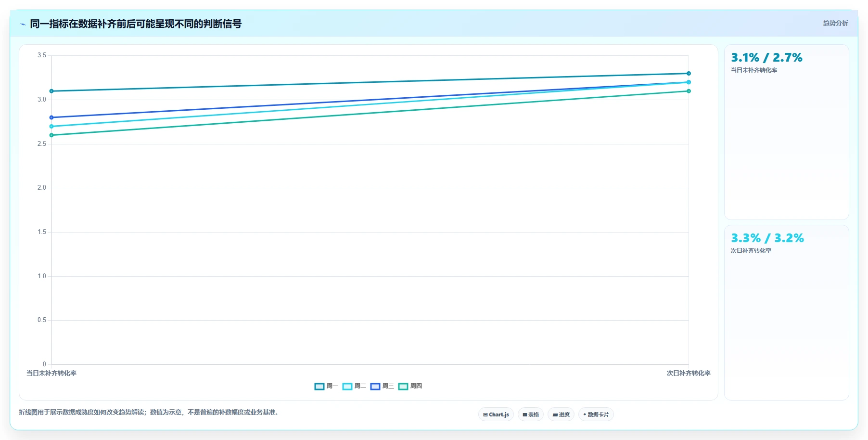Viewport: 868px width, 440px height.
Task: Click the chart title 同一指标在数据补齐前后可能呈现不同的判断信号
Action: (x=136, y=24)
